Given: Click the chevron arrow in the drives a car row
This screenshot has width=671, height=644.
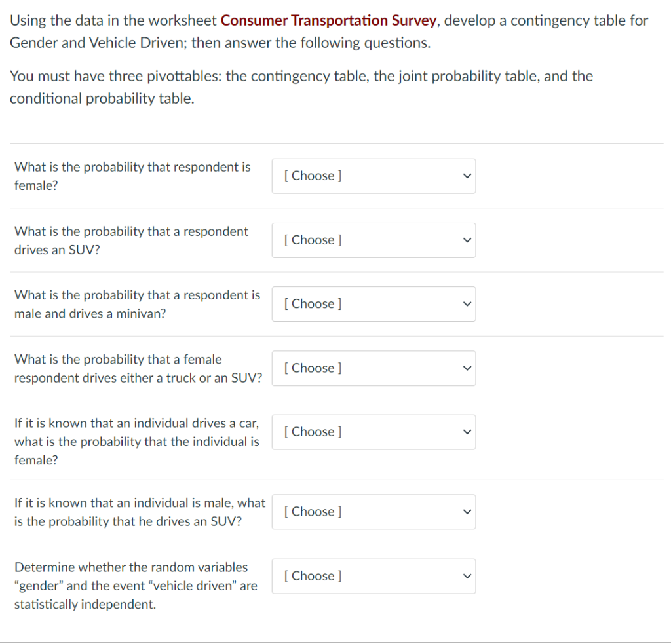Looking at the screenshot, I should (x=466, y=432).
